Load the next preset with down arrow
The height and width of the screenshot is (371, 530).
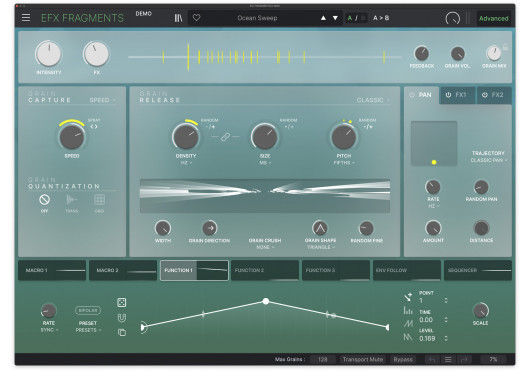[x=335, y=18]
